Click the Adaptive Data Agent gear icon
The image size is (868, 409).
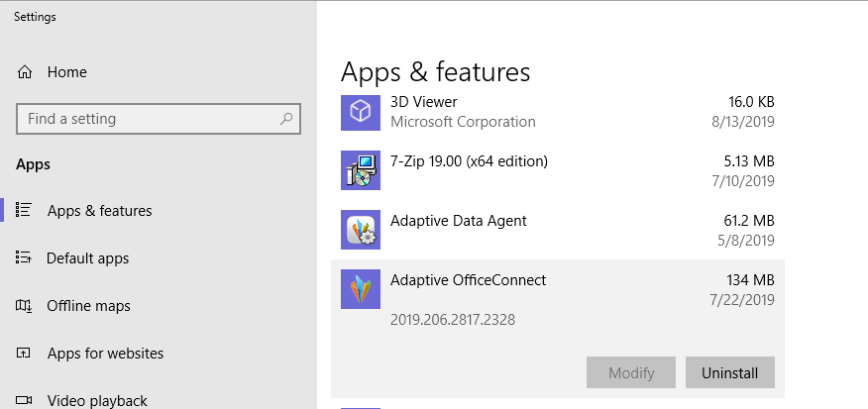(361, 230)
